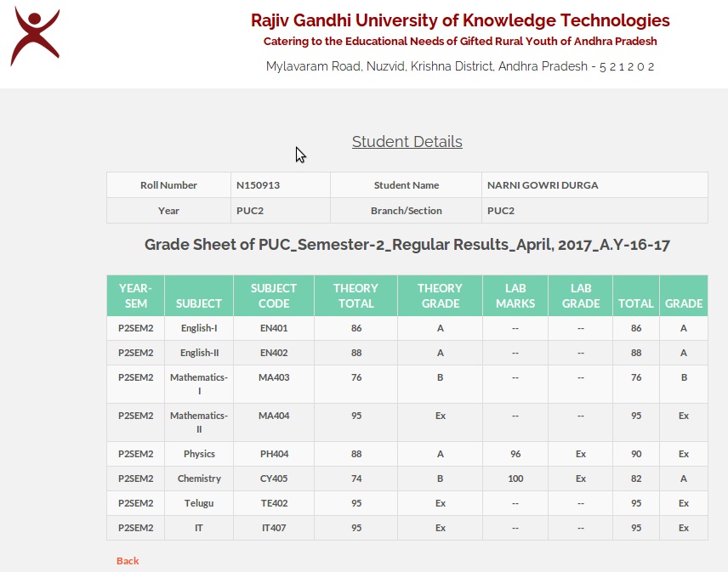This screenshot has height=572, width=728.
Task: Select subject code MA403 cell
Action: pyautogui.click(x=274, y=377)
